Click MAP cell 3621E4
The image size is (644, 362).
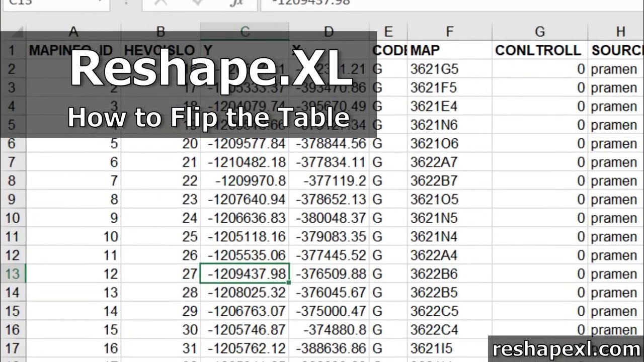click(449, 107)
